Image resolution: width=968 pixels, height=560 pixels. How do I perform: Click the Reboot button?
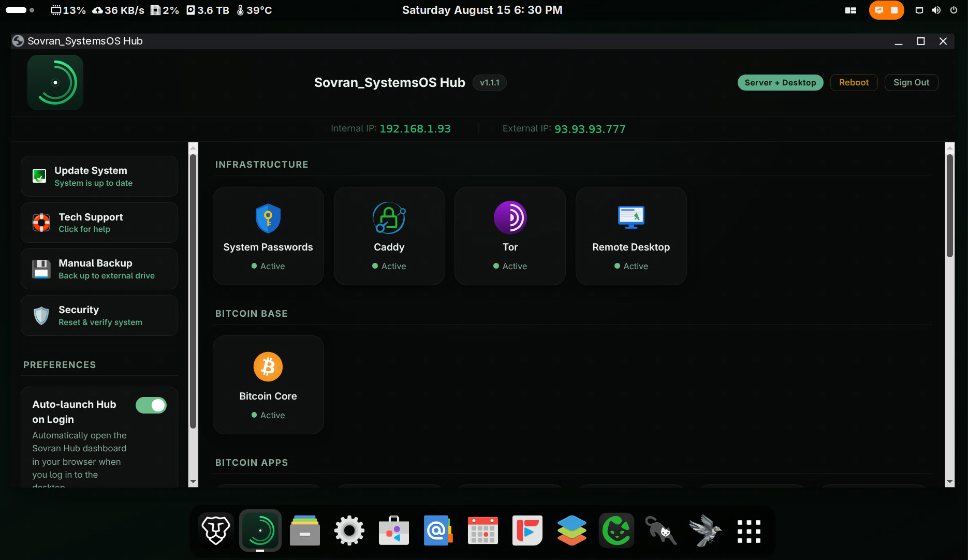pyautogui.click(x=854, y=83)
